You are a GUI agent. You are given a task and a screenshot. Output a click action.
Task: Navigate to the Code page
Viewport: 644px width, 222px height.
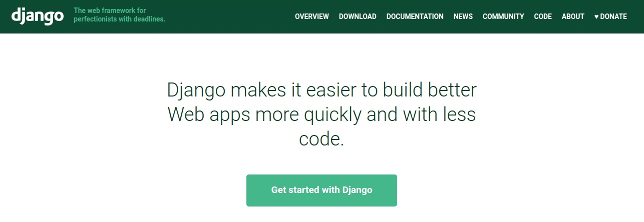click(x=543, y=16)
